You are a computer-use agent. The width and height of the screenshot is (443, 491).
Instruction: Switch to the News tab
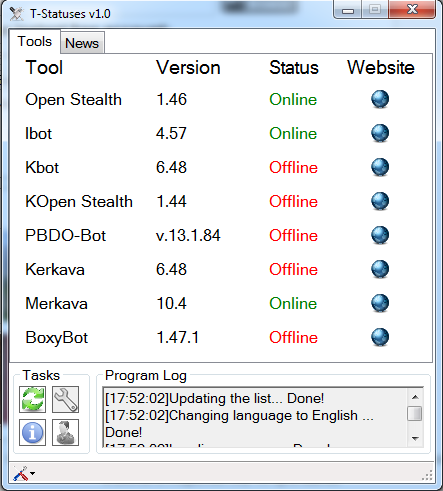(82, 43)
